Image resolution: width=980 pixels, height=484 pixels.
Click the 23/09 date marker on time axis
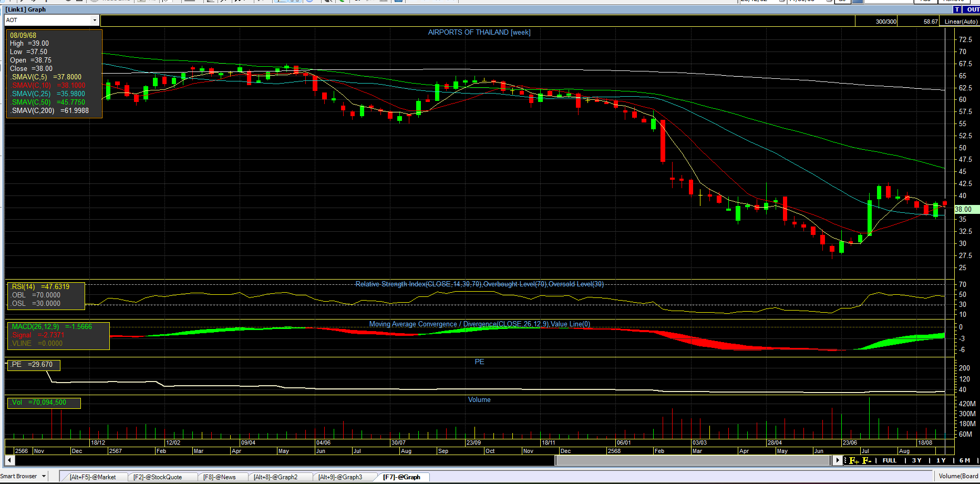coord(473,442)
